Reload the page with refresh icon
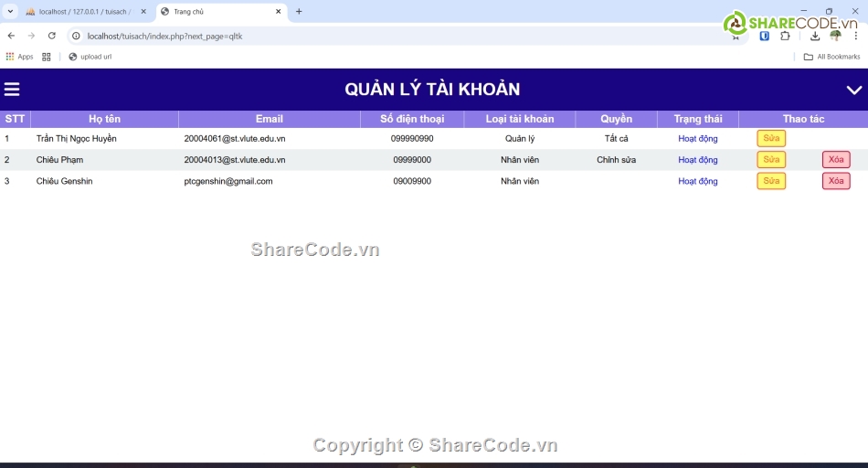The image size is (868, 468). coord(51,36)
